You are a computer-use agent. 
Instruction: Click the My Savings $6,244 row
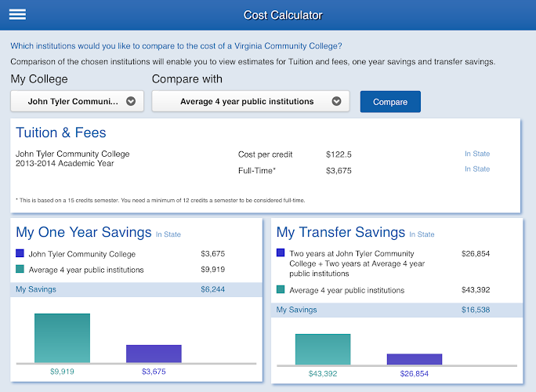[x=139, y=289]
